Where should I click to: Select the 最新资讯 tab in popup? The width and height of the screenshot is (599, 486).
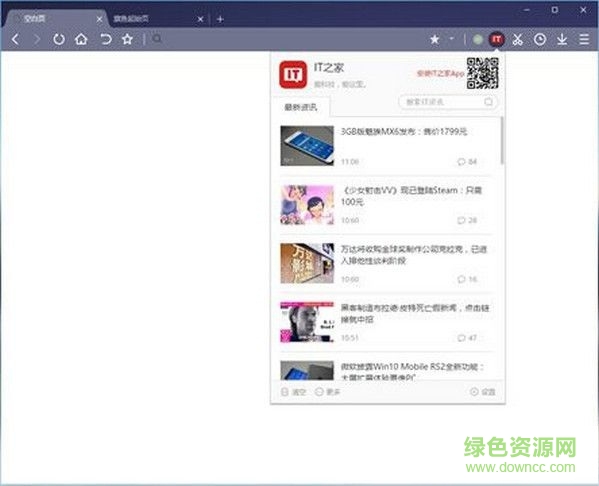[x=301, y=107]
